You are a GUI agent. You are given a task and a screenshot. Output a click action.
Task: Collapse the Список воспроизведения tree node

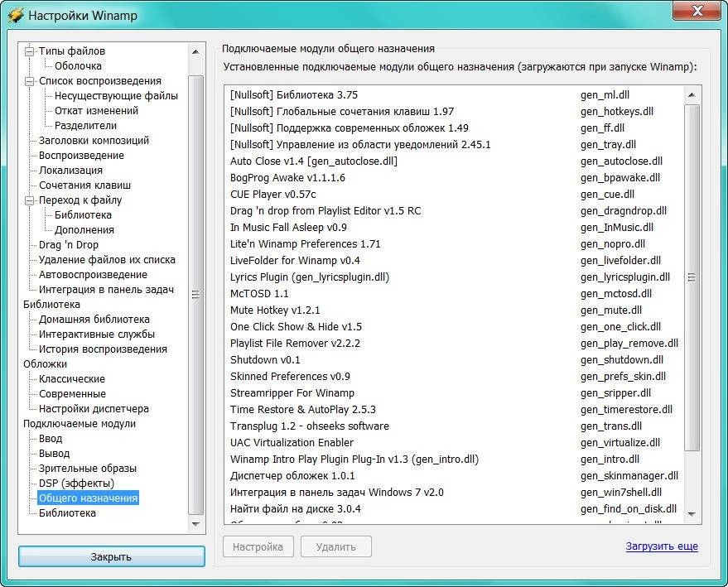[29, 81]
